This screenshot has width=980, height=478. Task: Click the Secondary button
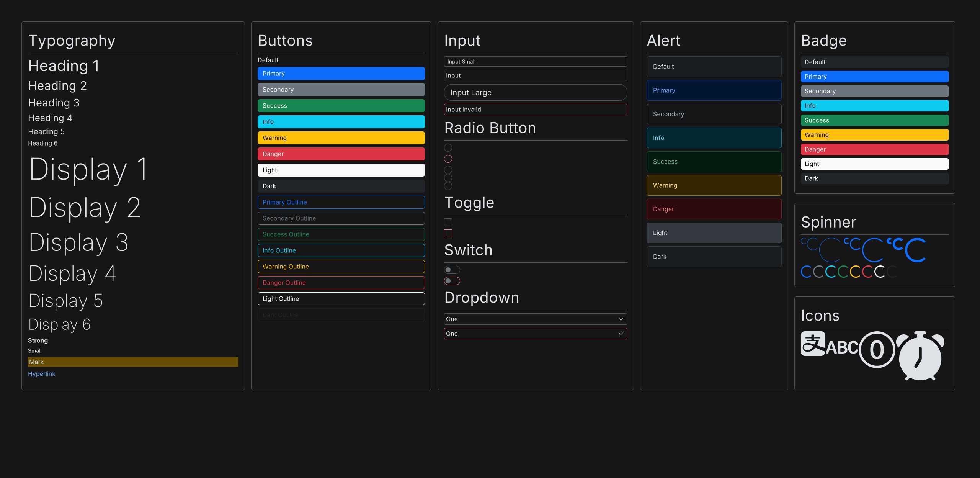(341, 90)
